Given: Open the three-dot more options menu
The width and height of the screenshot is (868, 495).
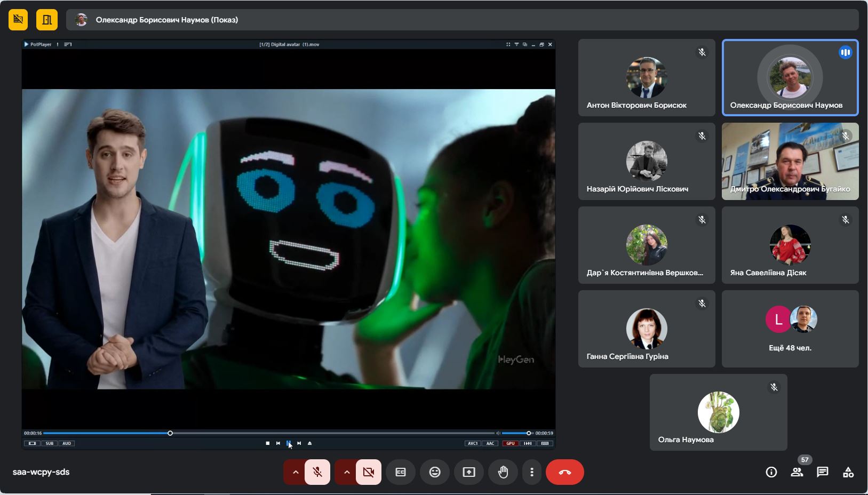Looking at the screenshot, I should coord(532,472).
